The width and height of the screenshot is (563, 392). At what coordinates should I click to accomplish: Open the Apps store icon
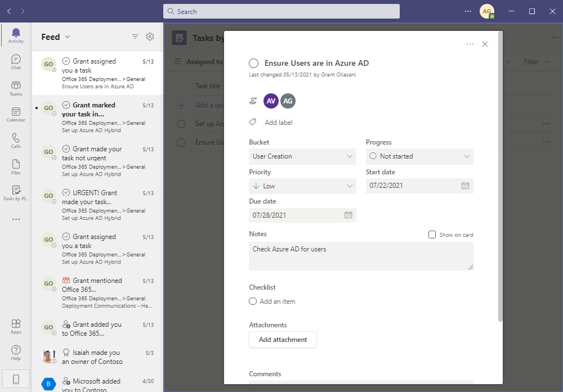click(x=16, y=327)
